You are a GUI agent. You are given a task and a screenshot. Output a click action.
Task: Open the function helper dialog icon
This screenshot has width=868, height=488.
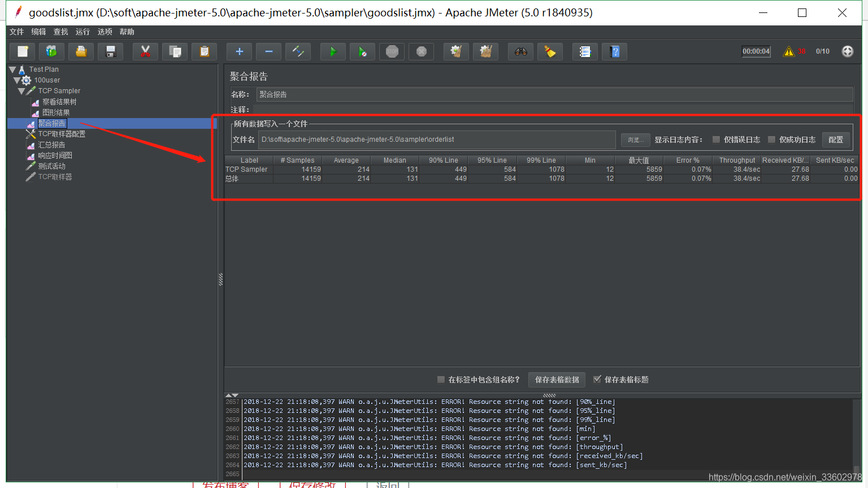(x=585, y=51)
